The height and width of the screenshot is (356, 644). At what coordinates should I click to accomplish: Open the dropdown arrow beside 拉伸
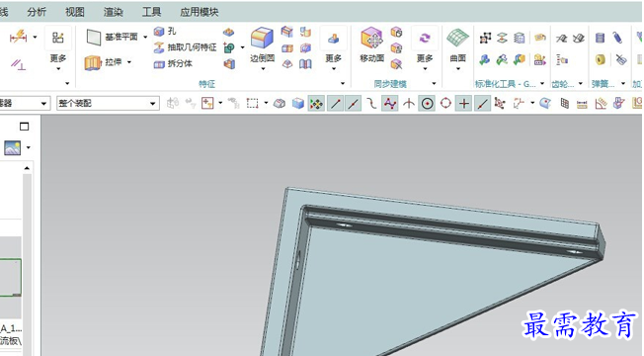coord(129,62)
